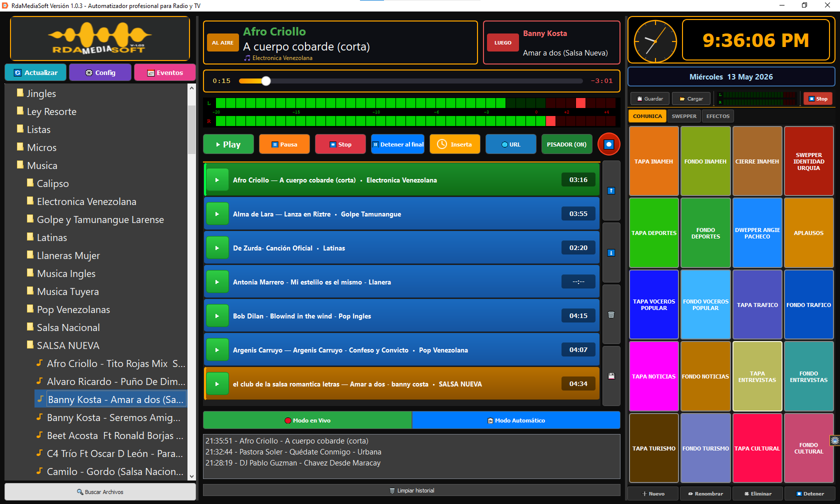Trigger the APLAUSOS cart pad
This screenshot has width=840, height=504.
point(809,232)
